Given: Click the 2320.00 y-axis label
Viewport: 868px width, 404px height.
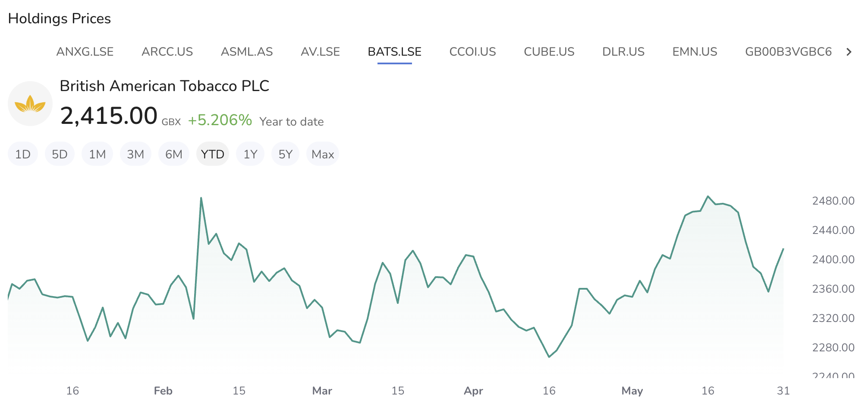Looking at the screenshot, I should coord(833,318).
